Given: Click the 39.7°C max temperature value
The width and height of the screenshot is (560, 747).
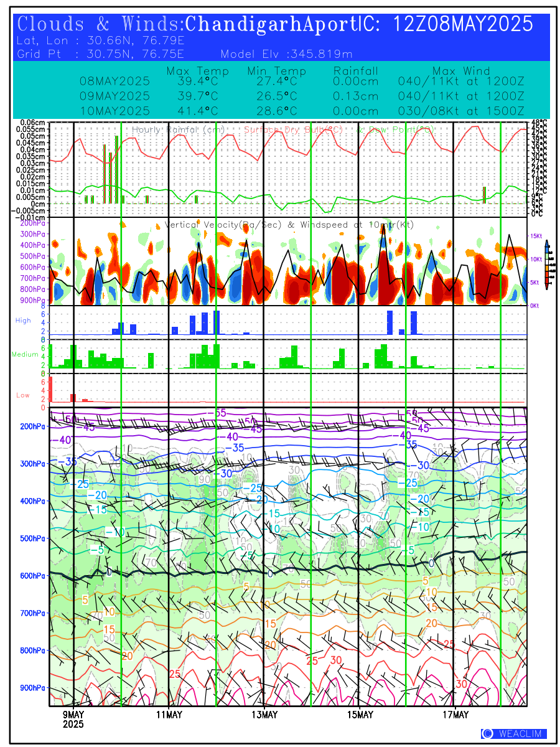Looking at the screenshot, I should tap(197, 96).
